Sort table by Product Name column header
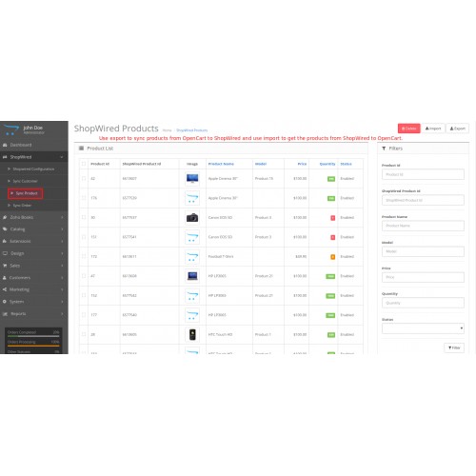476x476 pixels. click(221, 164)
